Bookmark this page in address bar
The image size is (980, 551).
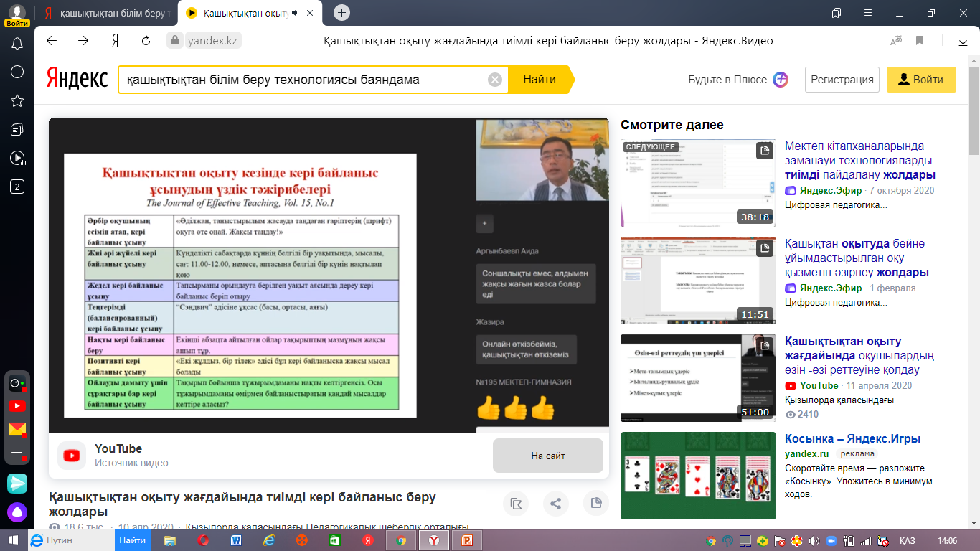coord(920,41)
